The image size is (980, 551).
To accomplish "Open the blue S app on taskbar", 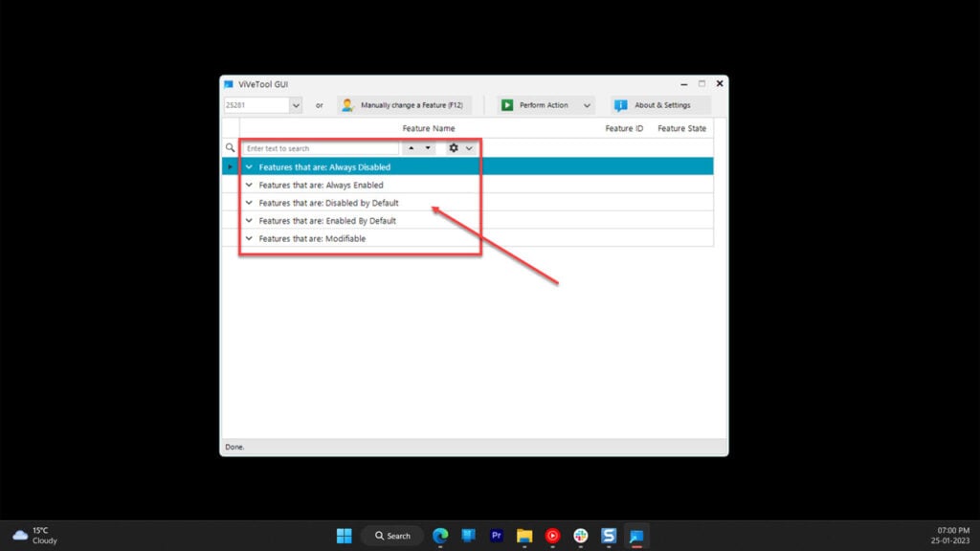I will pos(609,536).
